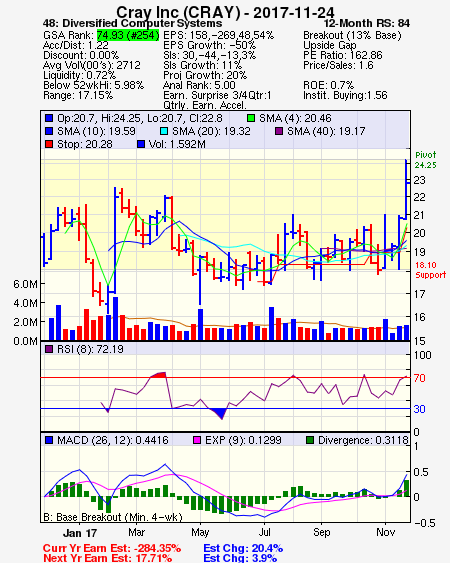Click the Sep axis label
The image size is (450, 563).
321,532
